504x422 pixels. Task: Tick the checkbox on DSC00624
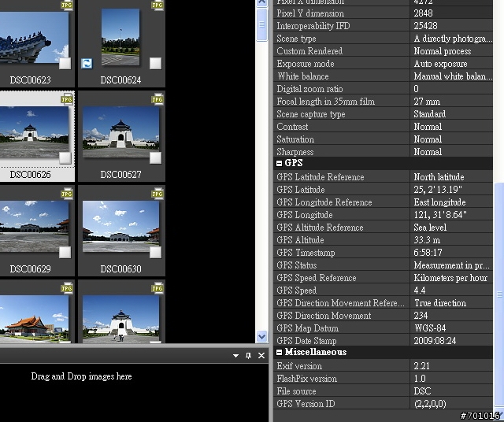[156, 63]
